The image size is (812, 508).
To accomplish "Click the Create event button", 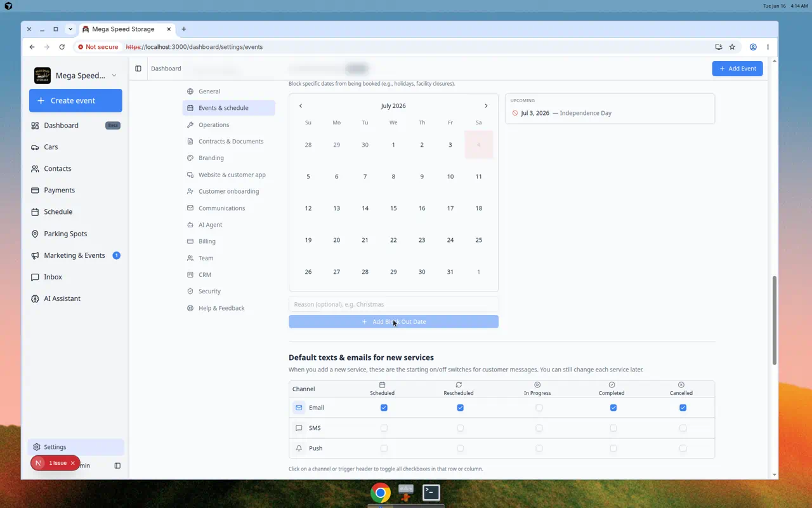I will coord(75,100).
